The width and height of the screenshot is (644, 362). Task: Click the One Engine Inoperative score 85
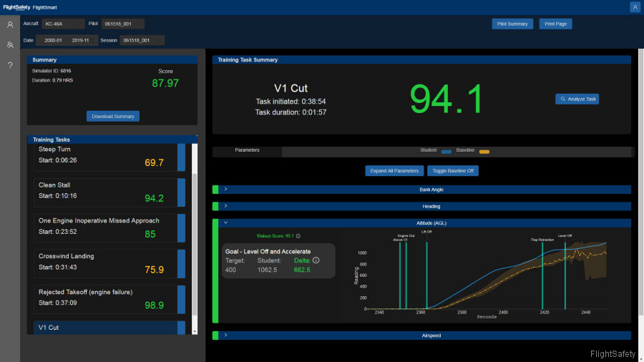click(x=150, y=234)
